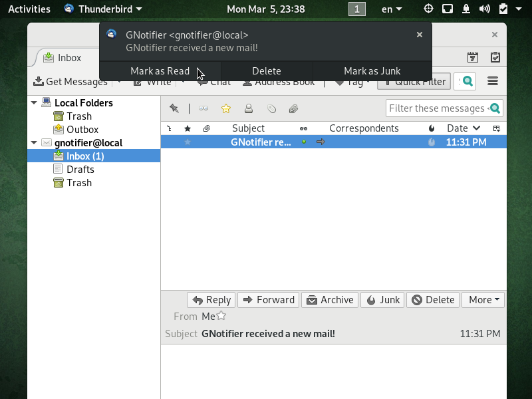The height and width of the screenshot is (399, 532).
Task: Open the Calendar tab icon
Action: pos(473,57)
